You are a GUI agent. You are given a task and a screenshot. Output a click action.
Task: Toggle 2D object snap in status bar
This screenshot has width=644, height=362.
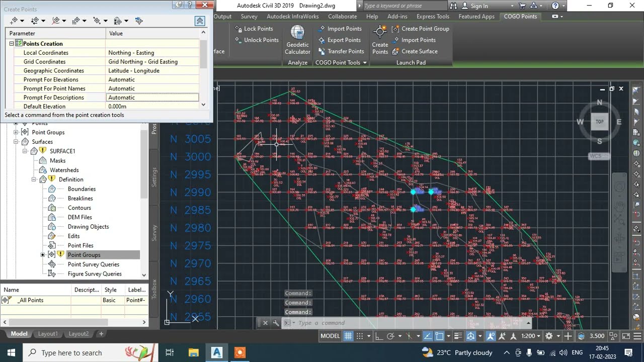439,336
